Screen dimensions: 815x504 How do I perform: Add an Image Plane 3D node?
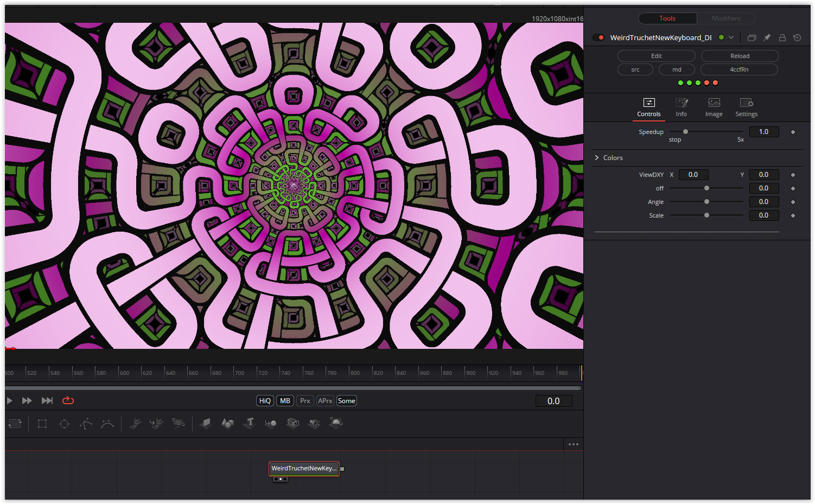[206, 424]
